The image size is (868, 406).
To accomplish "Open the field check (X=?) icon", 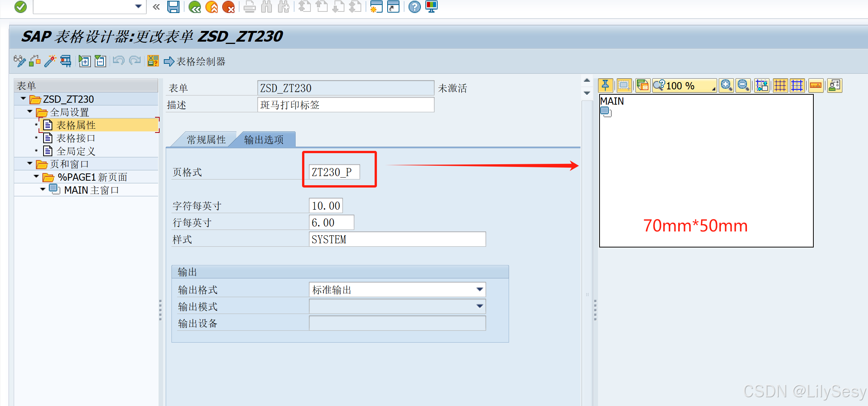I will pyautogui.click(x=153, y=61).
